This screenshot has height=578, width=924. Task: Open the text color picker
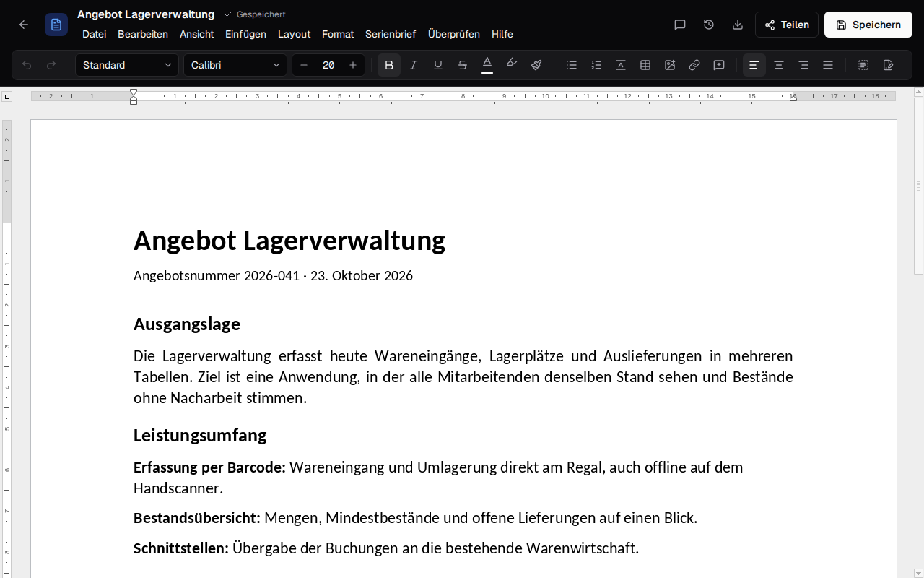pos(487,65)
